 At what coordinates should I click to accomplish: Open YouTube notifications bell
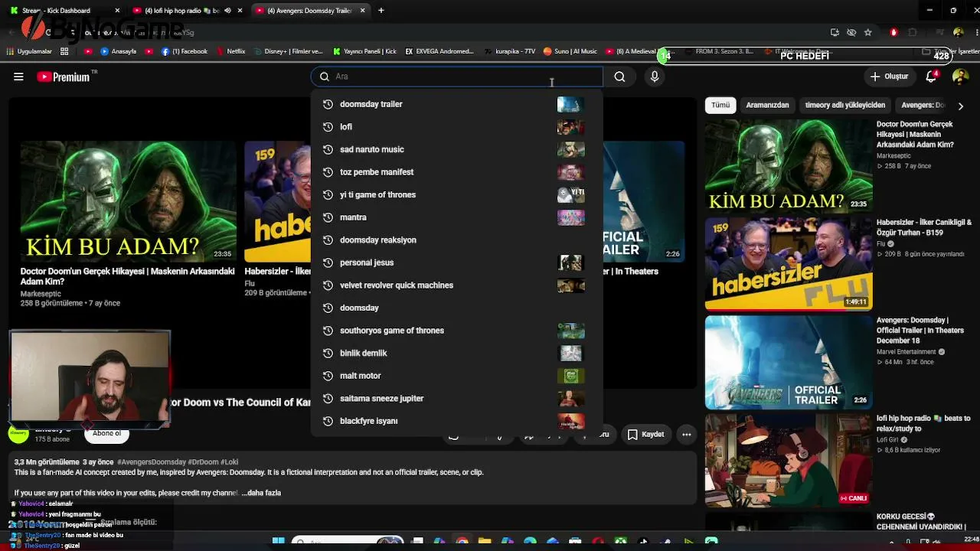coord(932,77)
